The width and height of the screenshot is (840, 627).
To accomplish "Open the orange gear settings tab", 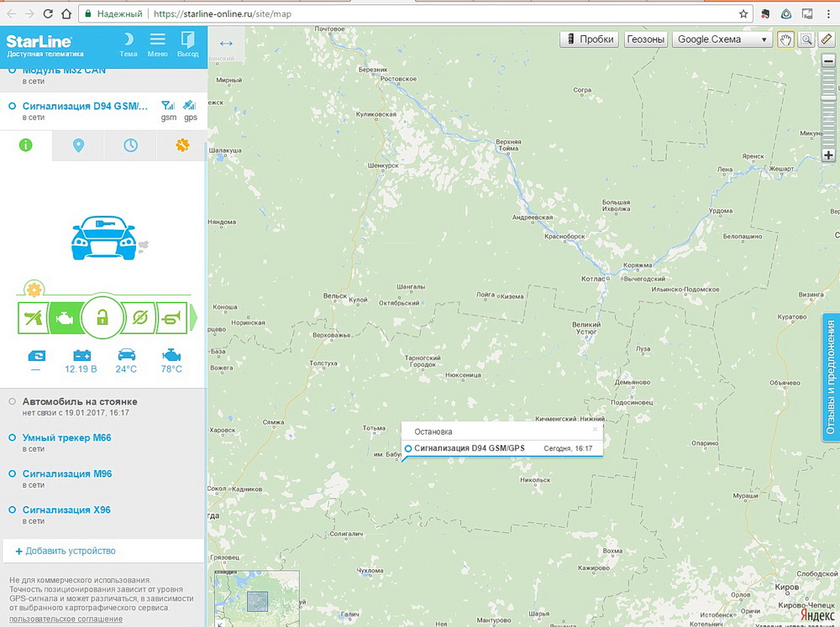I will pos(182,144).
